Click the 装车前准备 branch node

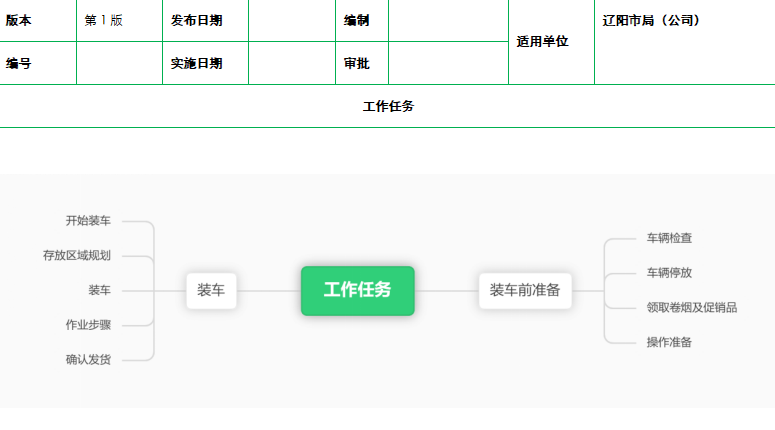(525, 291)
